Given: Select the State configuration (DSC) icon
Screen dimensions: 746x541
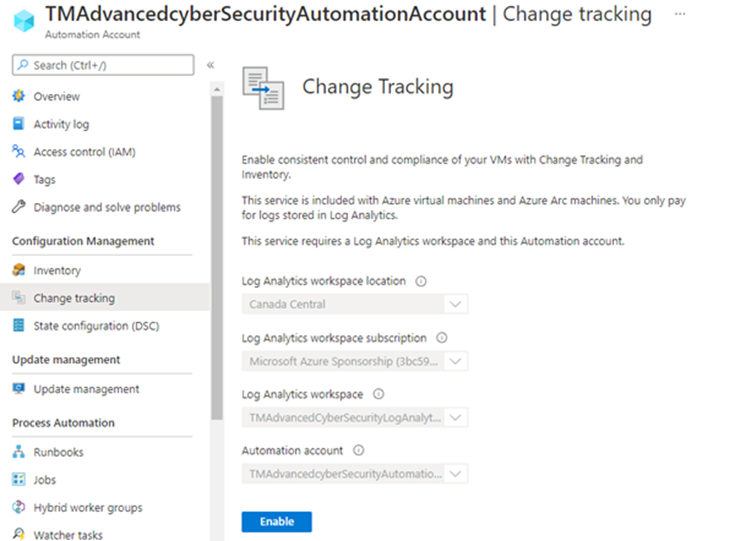Looking at the screenshot, I should 18,326.
